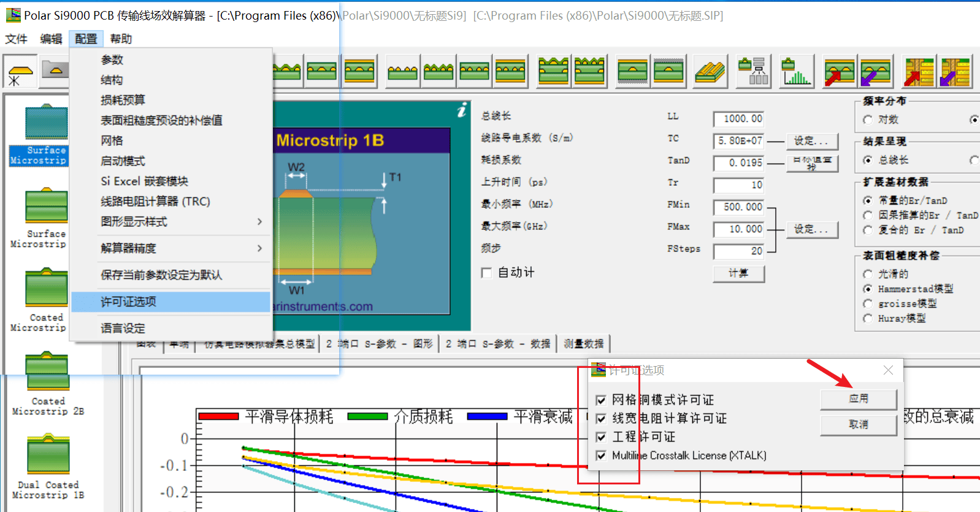980x512 pixels.
Task: Switch to 2 端口 S-参数 - 数据 tab
Action: 498,344
